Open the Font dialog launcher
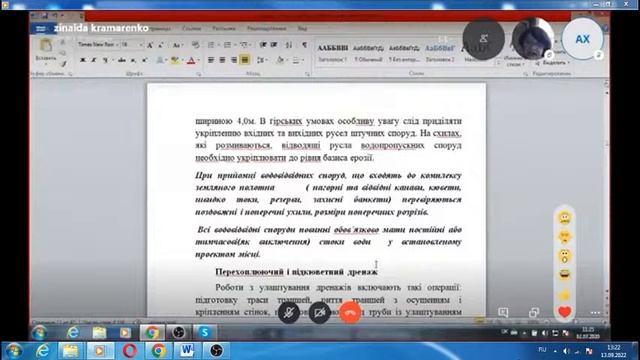The width and height of the screenshot is (640, 360). point(199,74)
